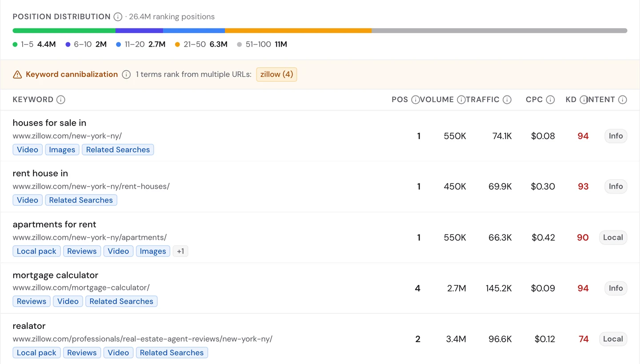The image size is (640, 364).
Task: Click info icon next to CPC header
Action: pos(550,100)
